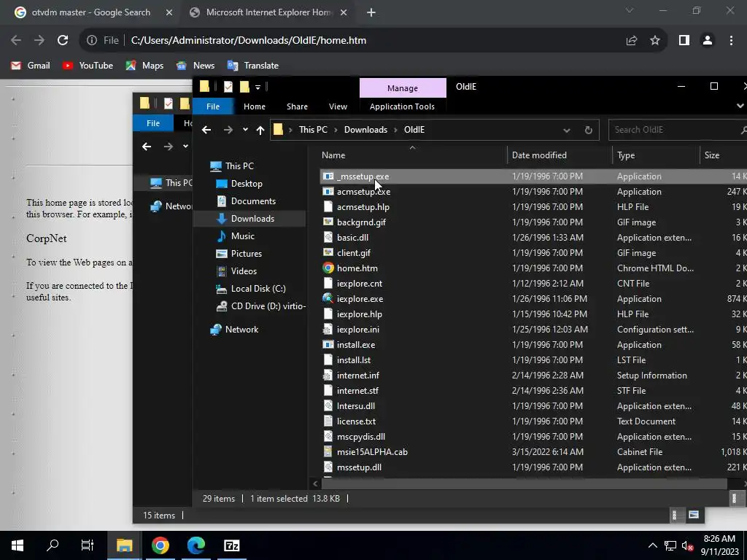Select This PC in OldIE navigation pane

[x=239, y=166]
